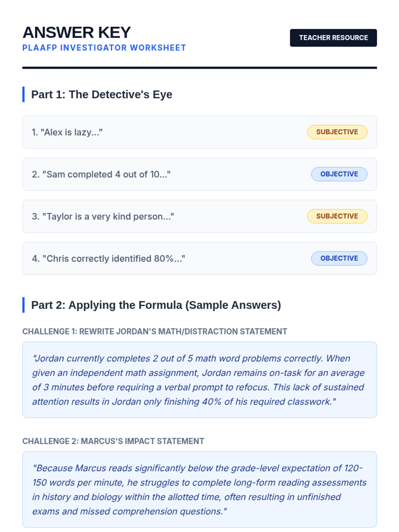Click the "Taylor is a very kind person..." text
Viewport: 399px width, 532px height.
point(103,216)
